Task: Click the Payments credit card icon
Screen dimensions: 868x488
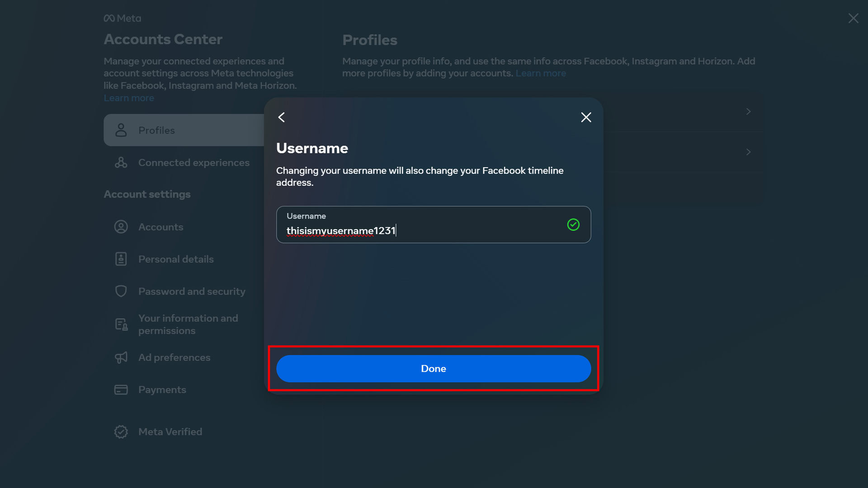Action: [121, 389]
